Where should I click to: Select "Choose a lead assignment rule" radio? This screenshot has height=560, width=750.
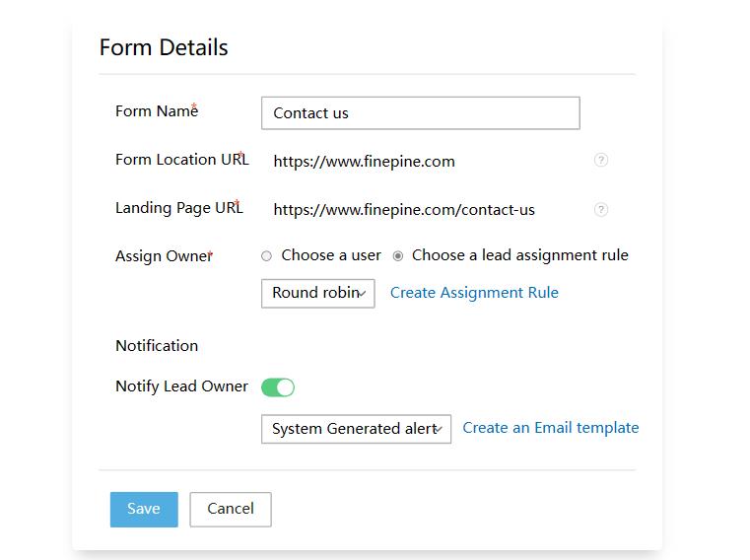point(398,255)
